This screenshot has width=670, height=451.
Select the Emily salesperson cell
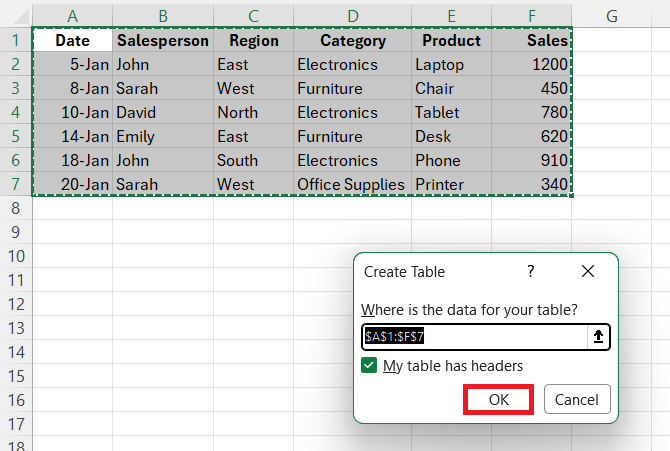(x=163, y=136)
